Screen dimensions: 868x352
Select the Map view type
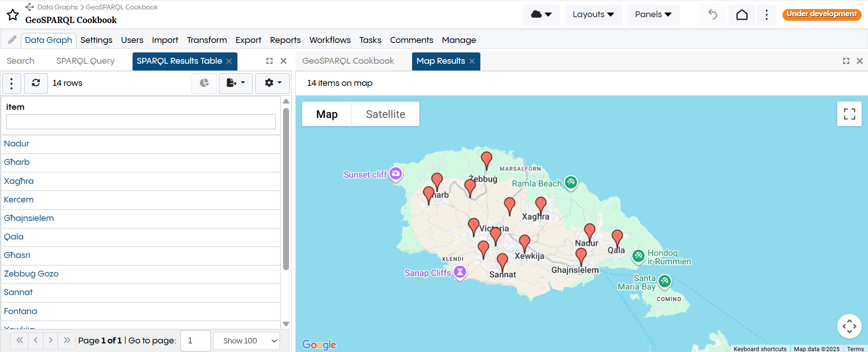click(327, 114)
